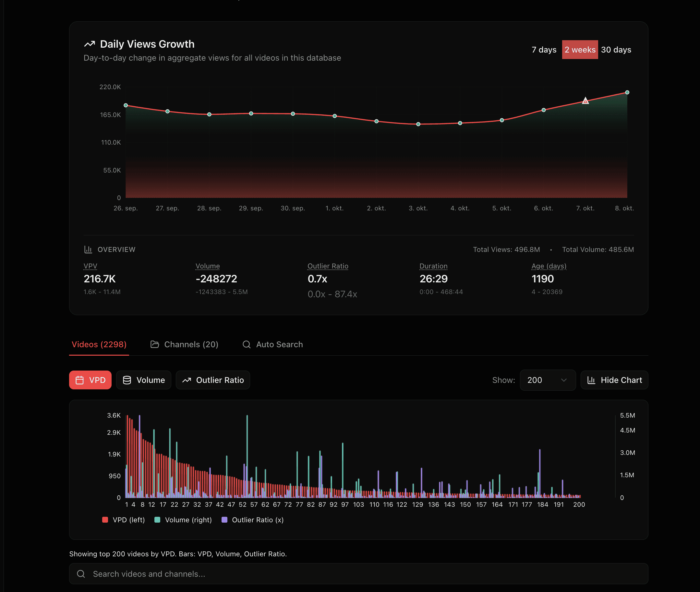Image resolution: width=700 pixels, height=592 pixels.
Task: Click the -1243383 - 5.5M range text
Action: coord(222,292)
